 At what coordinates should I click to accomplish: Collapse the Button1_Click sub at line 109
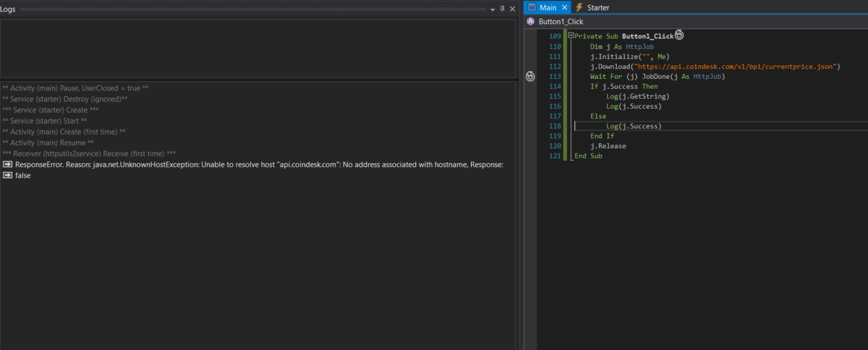571,36
